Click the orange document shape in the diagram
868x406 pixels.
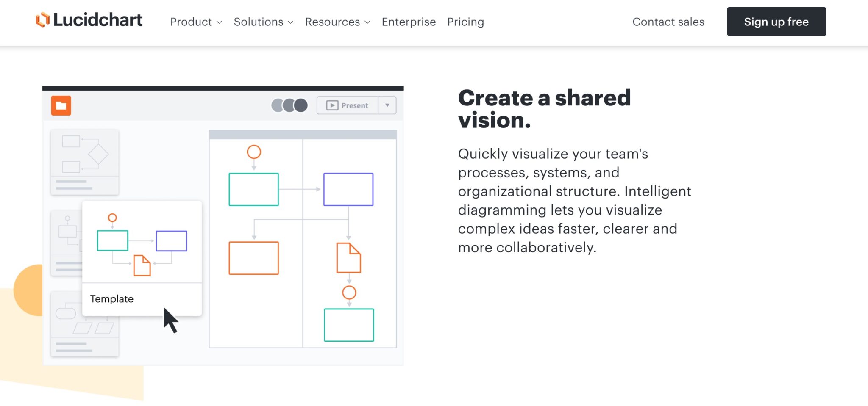click(348, 257)
